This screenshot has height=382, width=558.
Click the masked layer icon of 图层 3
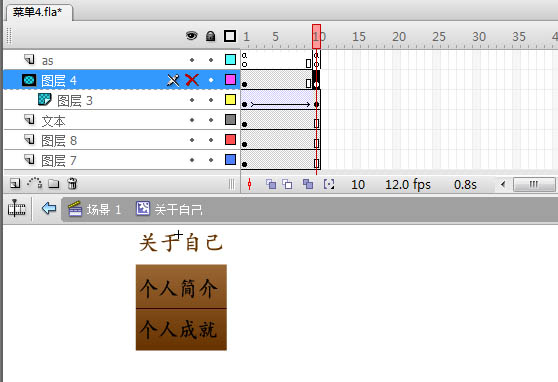coord(44,99)
